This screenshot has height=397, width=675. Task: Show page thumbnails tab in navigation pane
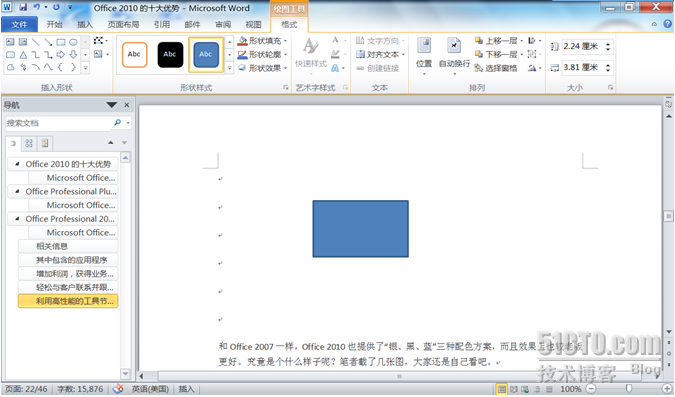click(29, 143)
